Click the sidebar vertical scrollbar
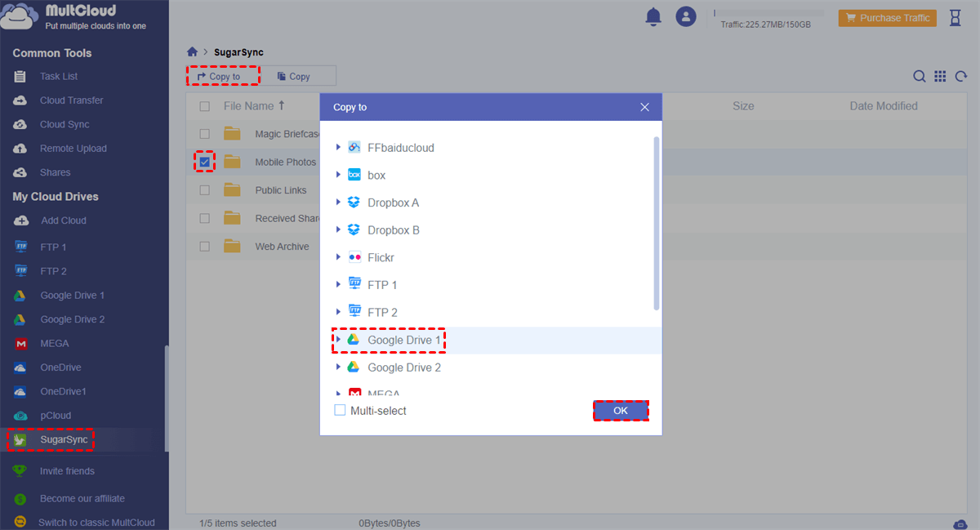The width and height of the screenshot is (980, 530). click(167, 398)
